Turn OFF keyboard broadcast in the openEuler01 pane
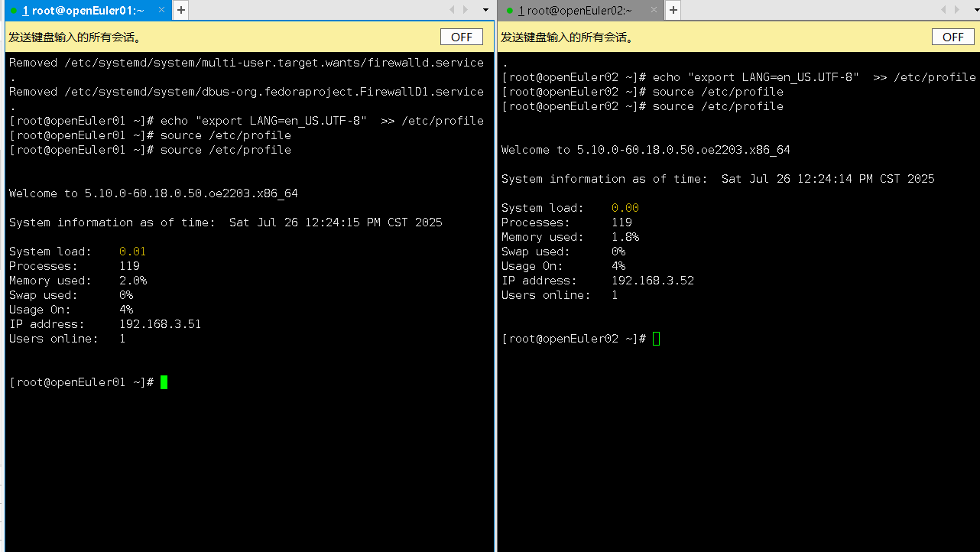Viewport: 980px width, 552px height. [x=462, y=37]
